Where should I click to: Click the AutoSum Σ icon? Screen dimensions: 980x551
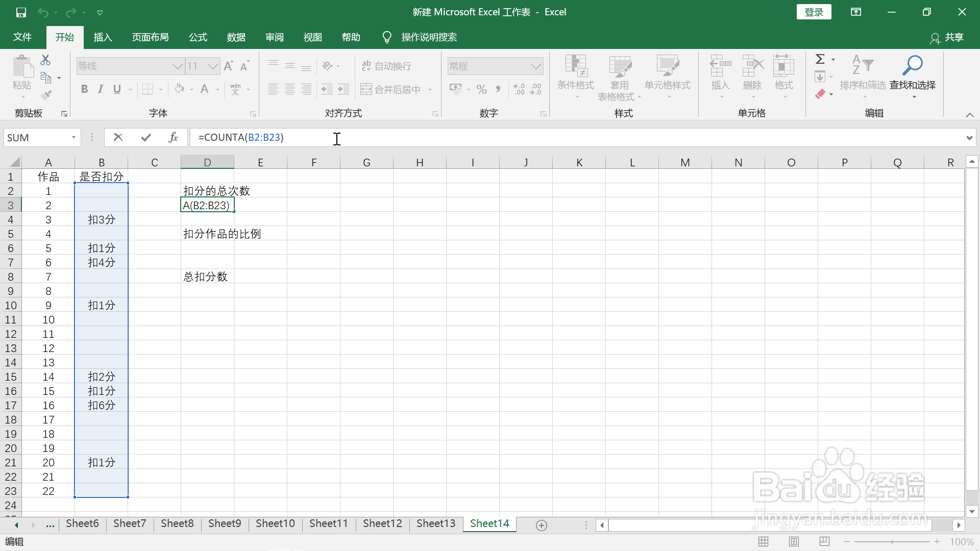pyautogui.click(x=821, y=58)
